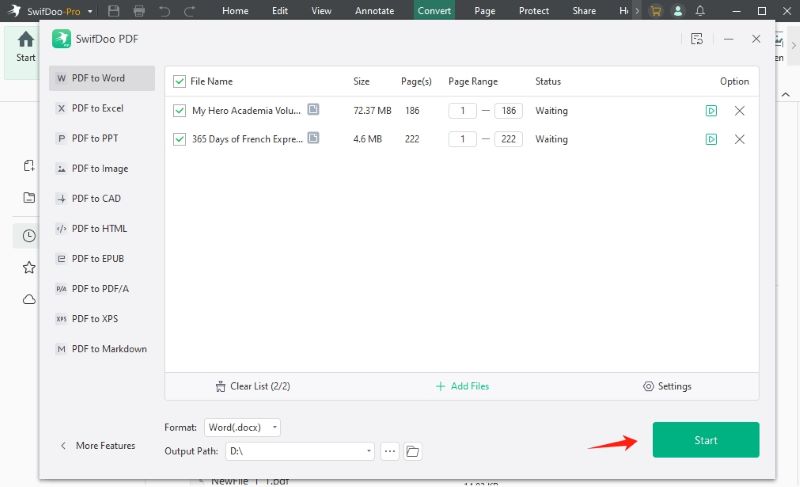Viewport: 800px width, 487px height.
Task: Open file info icon next to My Hero Academia
Action: coord(313,110)
